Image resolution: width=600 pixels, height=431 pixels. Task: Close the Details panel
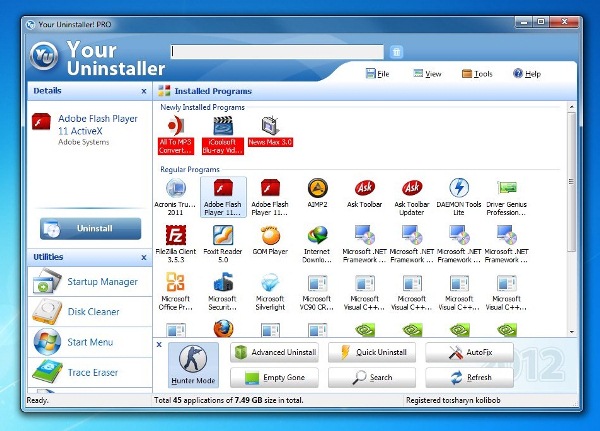pyautogui.click(x=142, y=90)
